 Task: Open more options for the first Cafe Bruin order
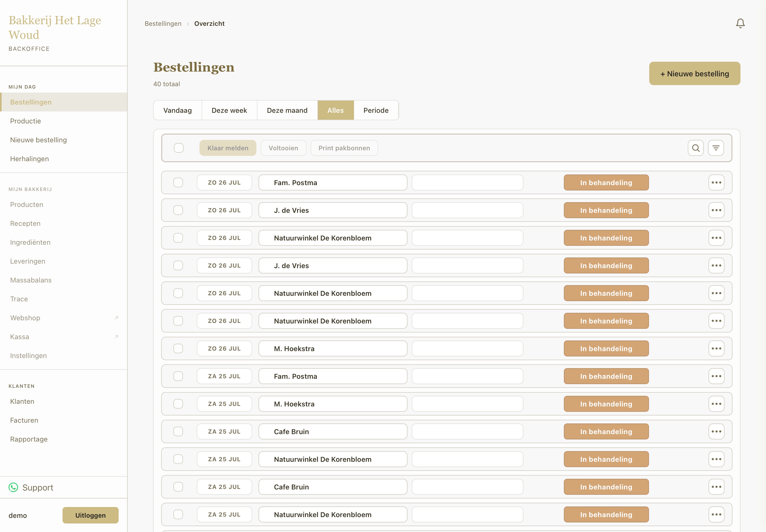[x=716, y=432]
